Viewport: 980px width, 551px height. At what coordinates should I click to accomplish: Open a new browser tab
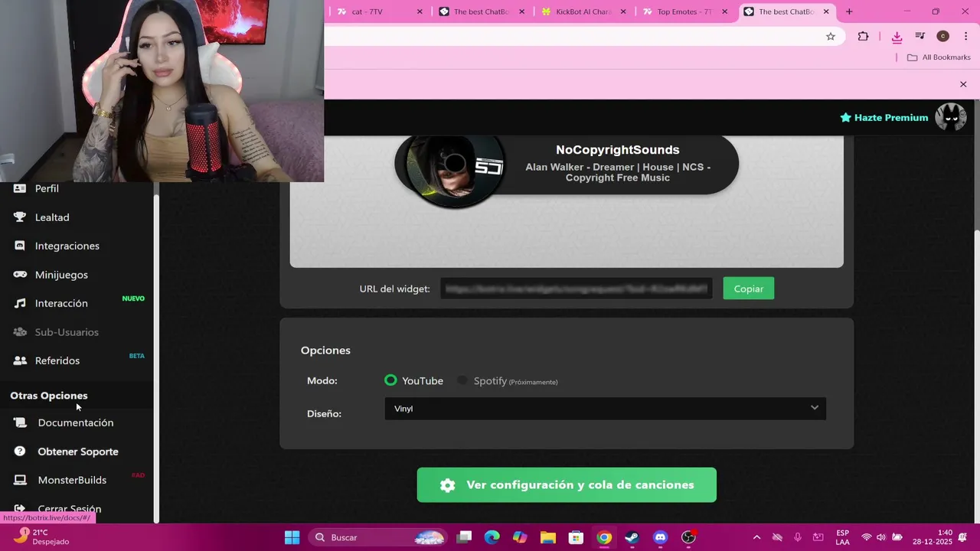(849, 11)
